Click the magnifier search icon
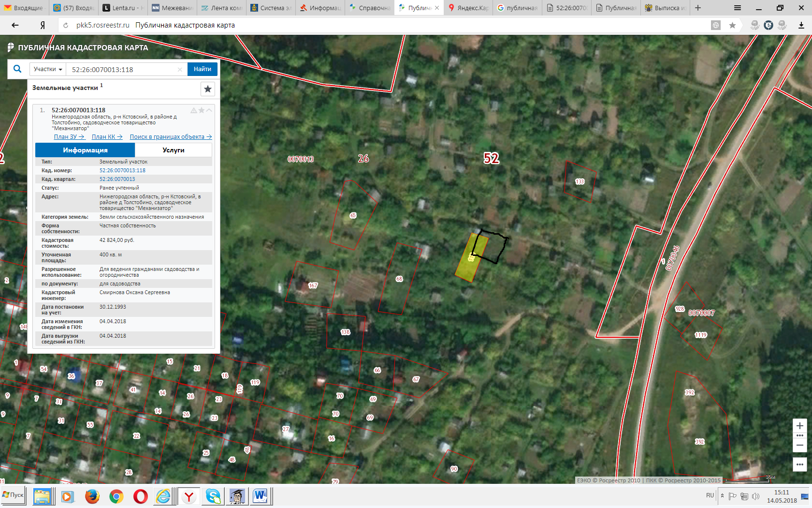 coord(17,69)
